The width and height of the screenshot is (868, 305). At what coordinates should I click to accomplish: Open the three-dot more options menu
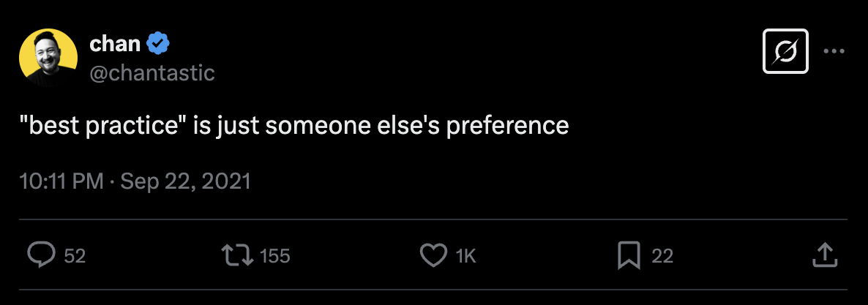click(x=834, y=51)
